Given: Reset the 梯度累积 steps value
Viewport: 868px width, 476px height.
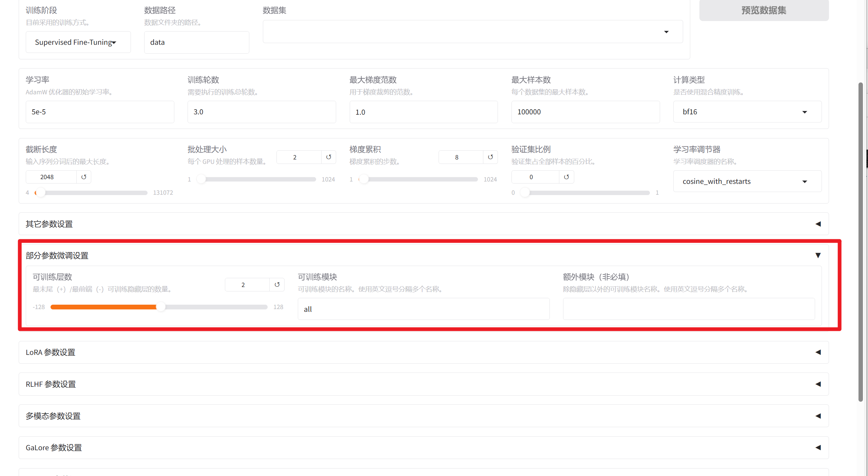Looking at the screenshot, I should (490, 157).
